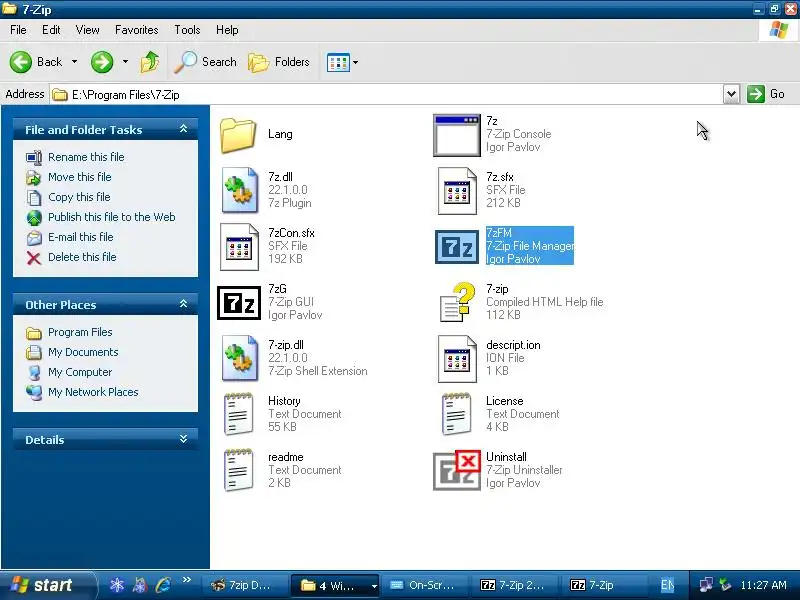Screen dimensions: 800x600
Task: Click the 7zFM File Manager icon
Action: coord(457,246)
